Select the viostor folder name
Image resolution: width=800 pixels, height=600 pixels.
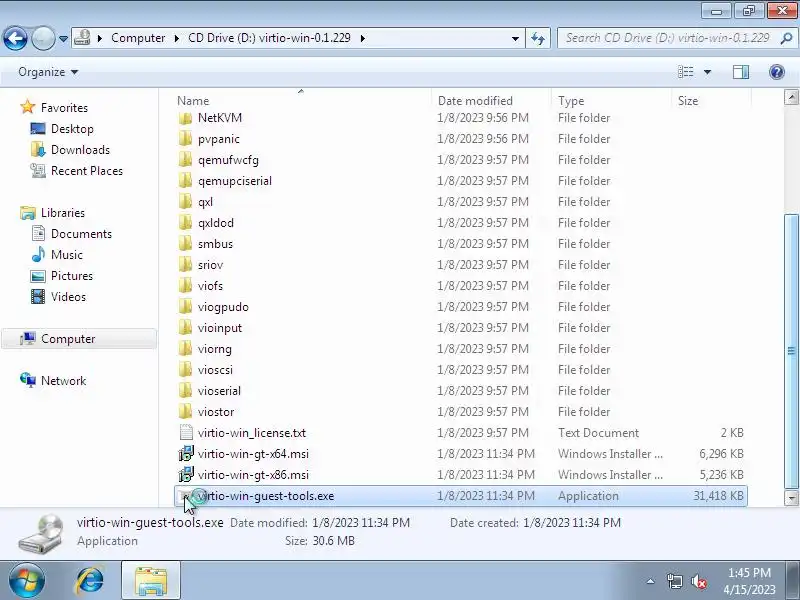tap(216, 412)
